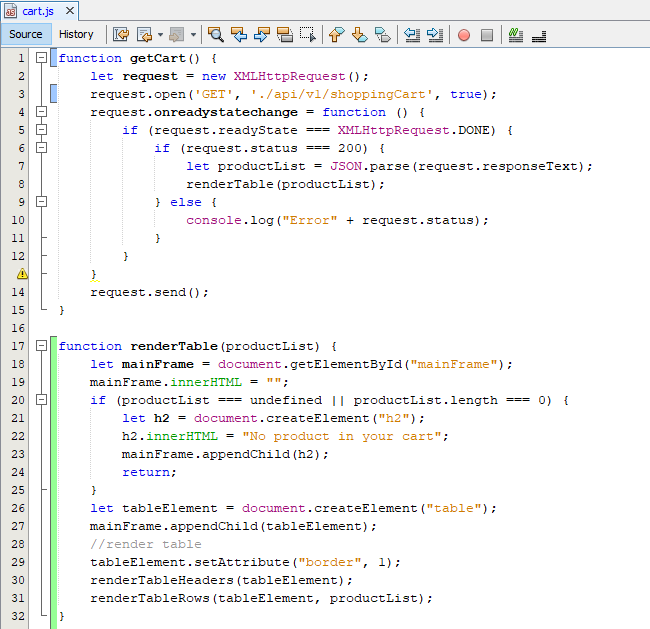Image resolution: width=650 pixels, height=629 pixels.
Task: Open the Back history dropdown arrow
Action: coord(160,35)
